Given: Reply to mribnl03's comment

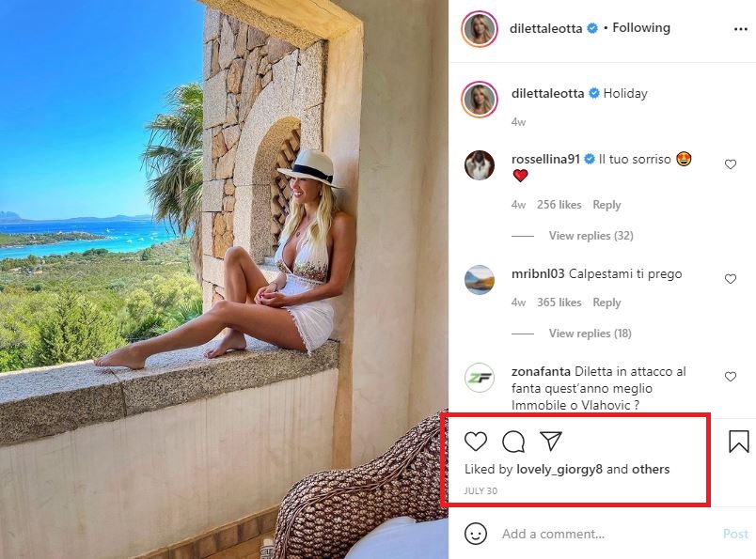Looking at the screenshot, I should [606, 303].
